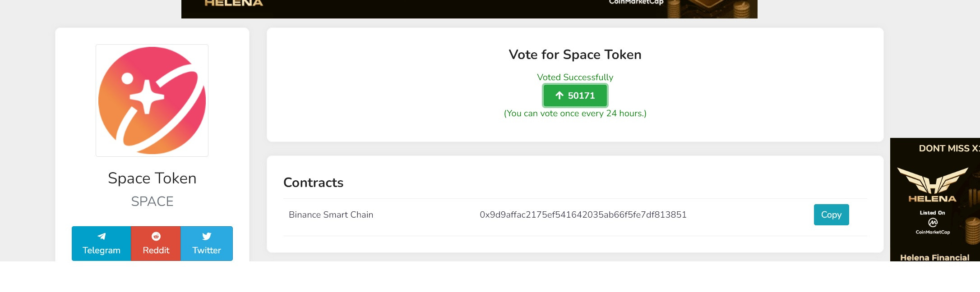Click the Voted Successfully message

click(575, 78)
